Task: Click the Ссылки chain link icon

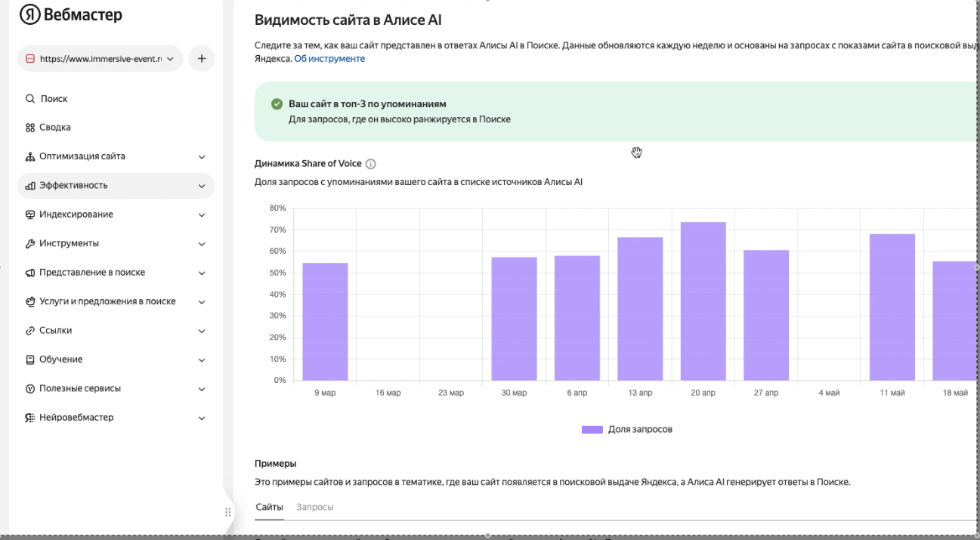Action: 30,331
